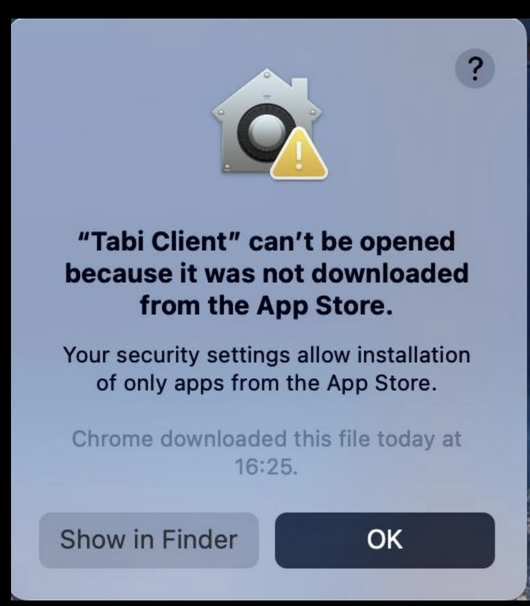
Task: Open help with the question mark button
Action: pos(475,69)
